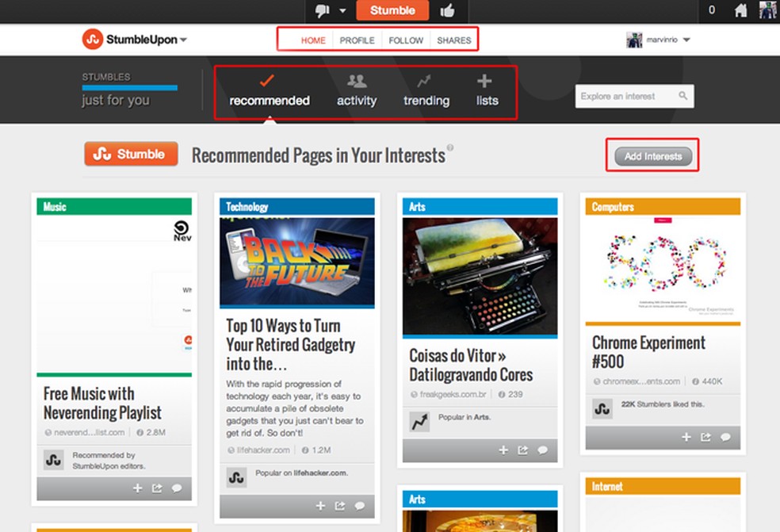The width and height of the screenshot is (780, 532).
Task: Share the Technology card
Action: pyautogui.click(x=340, y=506)
